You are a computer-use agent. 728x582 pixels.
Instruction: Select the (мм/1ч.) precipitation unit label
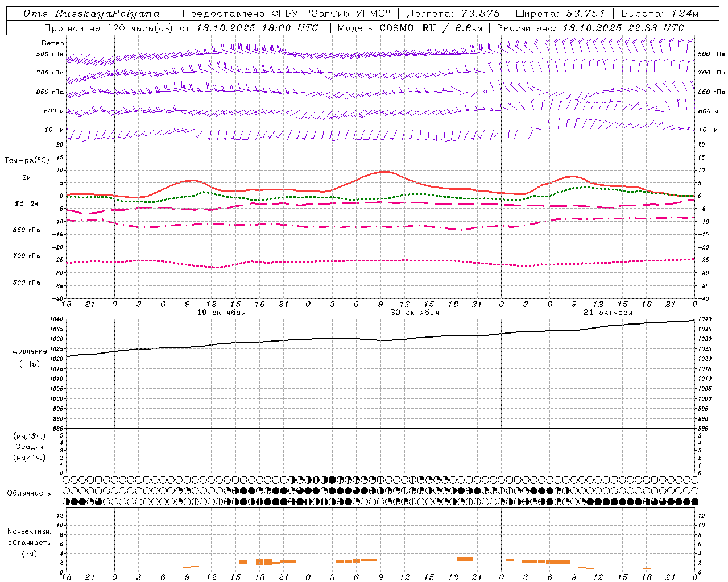30,458
